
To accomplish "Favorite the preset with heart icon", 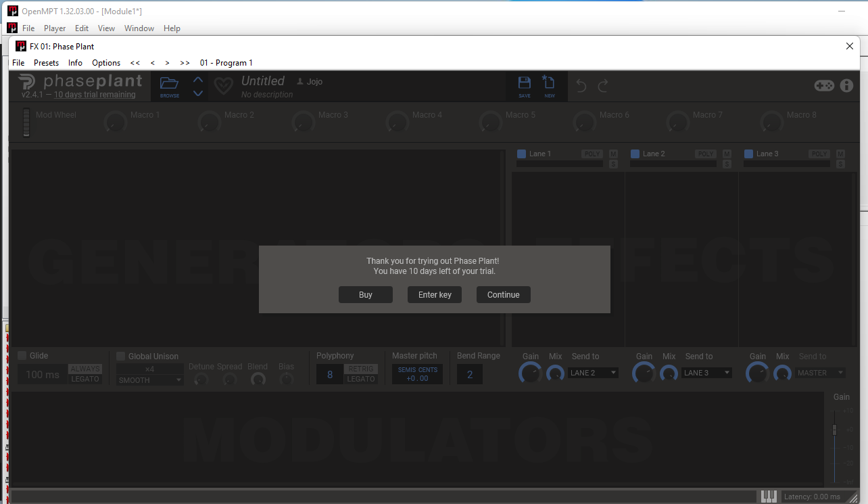I will 223,86.
